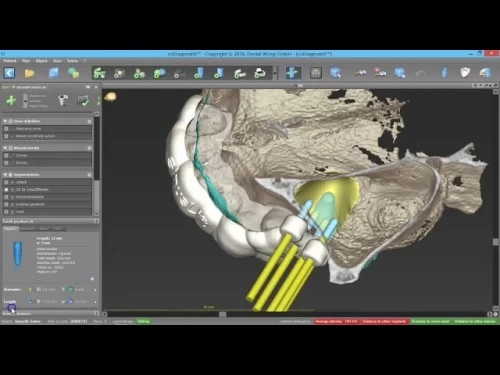Click the blue document icon beside folder

point(53,73)
